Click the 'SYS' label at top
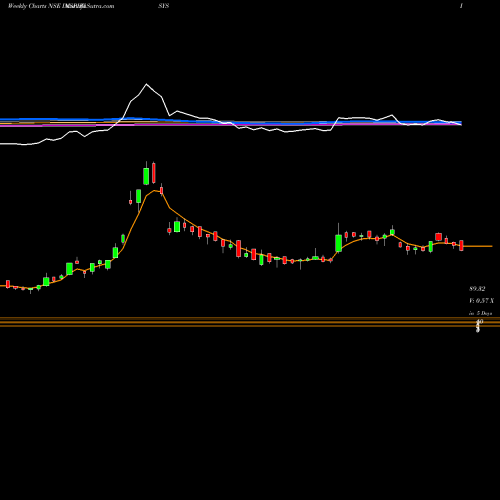Viewport: 500px width, 500px height. coord(164,6)
